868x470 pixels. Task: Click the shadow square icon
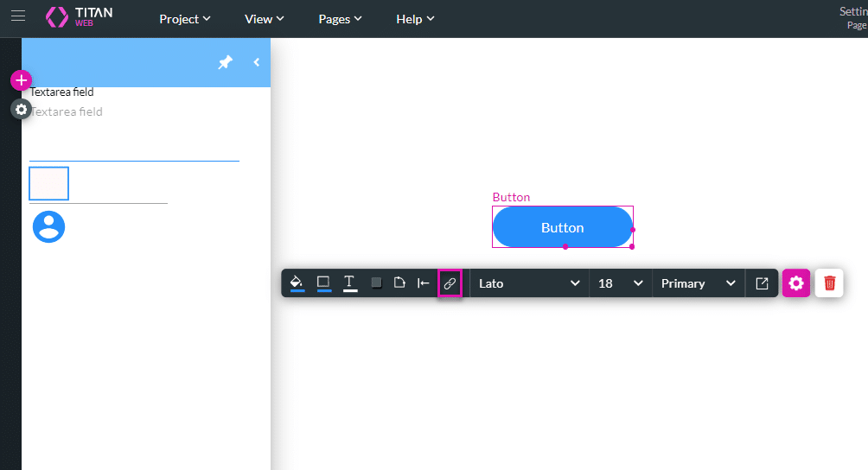click(376, 283)
